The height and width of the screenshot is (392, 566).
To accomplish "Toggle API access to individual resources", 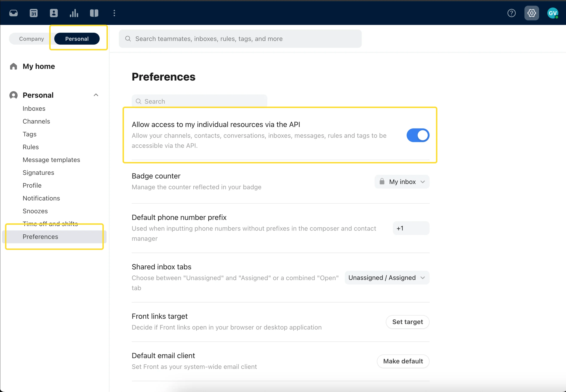I will (418, 135).
